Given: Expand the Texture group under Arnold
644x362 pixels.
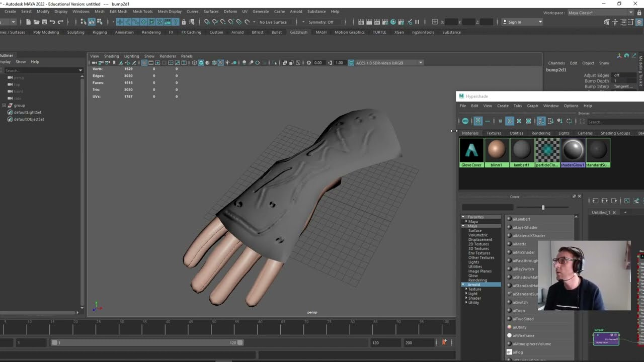Looking at the screenshot, I should pos(466,289).
